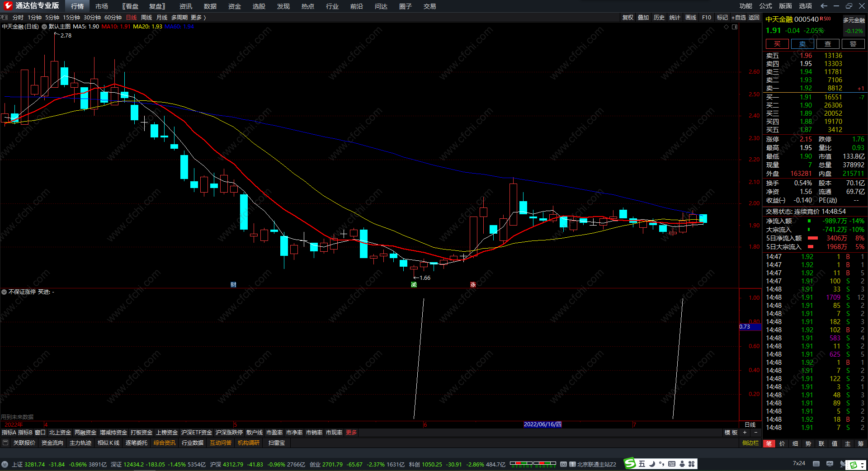This screenshot has height=471, width=868.
Task: Open the 功能 menu
Action: [746, 6]
